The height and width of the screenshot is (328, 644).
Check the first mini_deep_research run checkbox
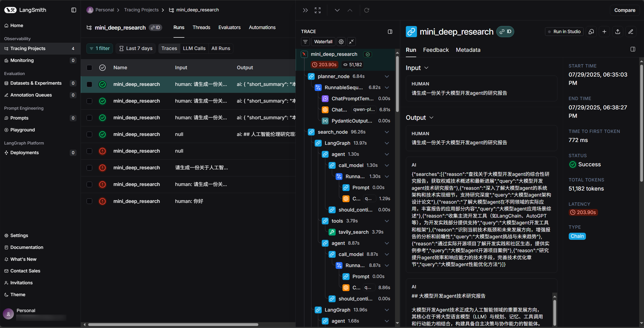click(89, 84)
